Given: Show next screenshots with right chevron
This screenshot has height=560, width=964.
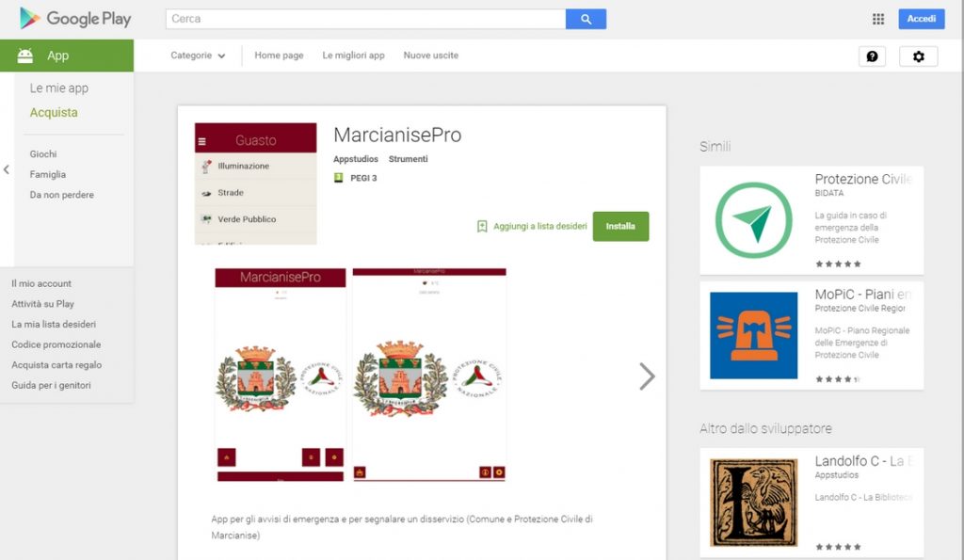Looking at the screenshot, I should tap(647, 376).
